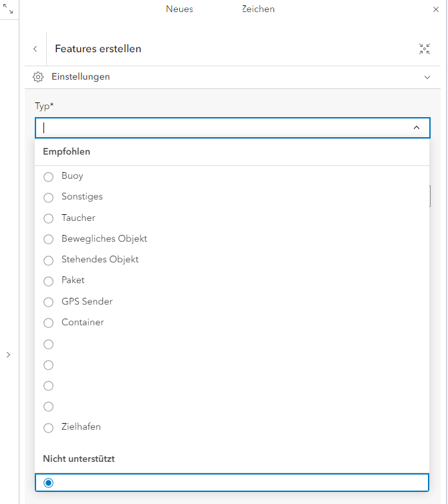Image resolution: width=448 pixels, height=504 pixels.
Task: Select the Buoy radio option
Action: (x=49, y=177)
